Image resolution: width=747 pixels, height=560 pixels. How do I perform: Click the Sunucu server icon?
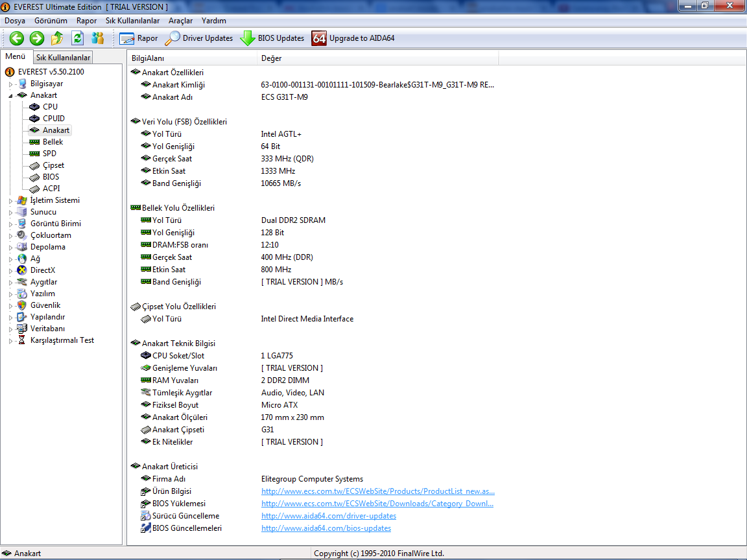[x=22, y=212]
